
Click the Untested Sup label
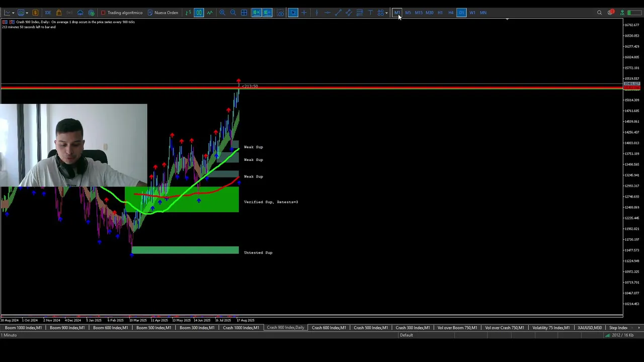point(258,252)
